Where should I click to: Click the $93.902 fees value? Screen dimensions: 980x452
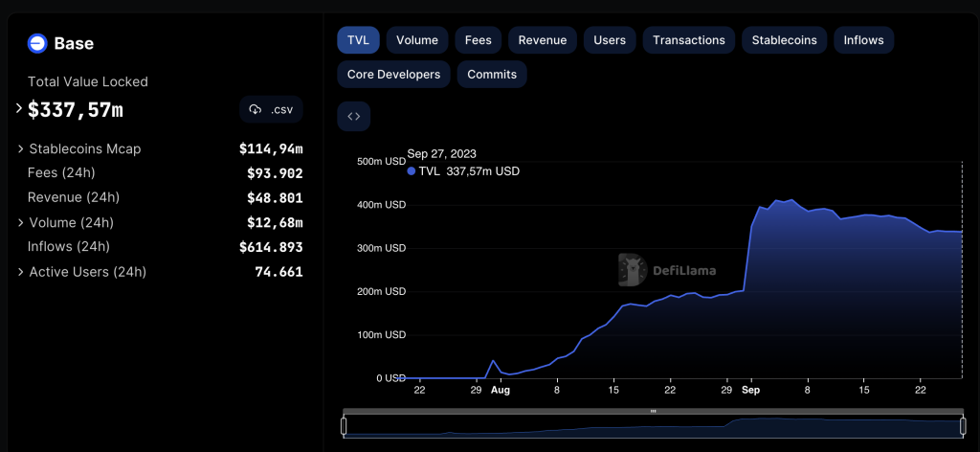(275, 173)
